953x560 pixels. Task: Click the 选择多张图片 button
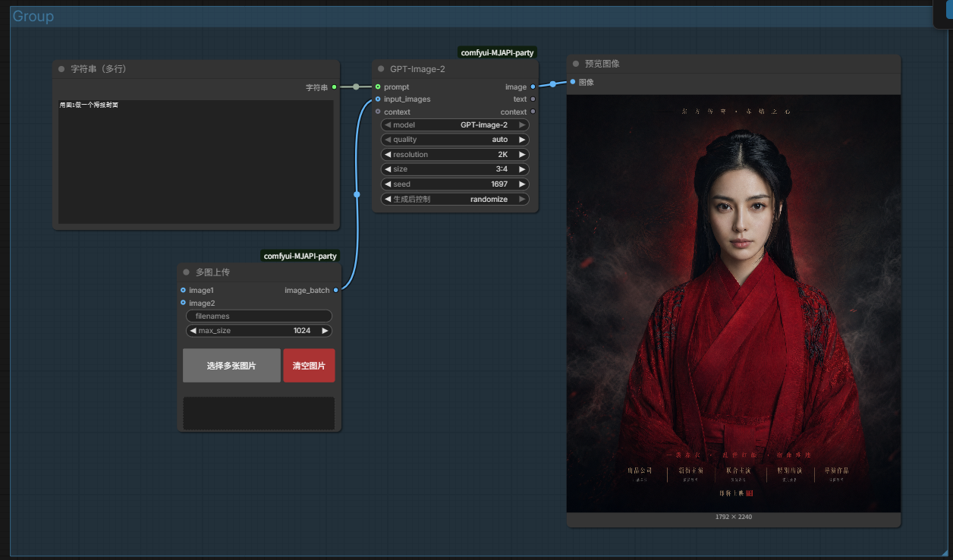231,366
